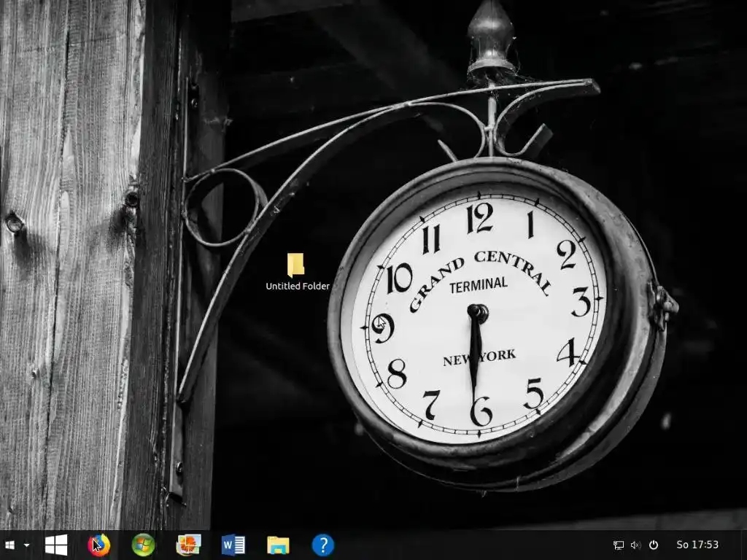Launch Firefox from the taskbar

point(99,545)
